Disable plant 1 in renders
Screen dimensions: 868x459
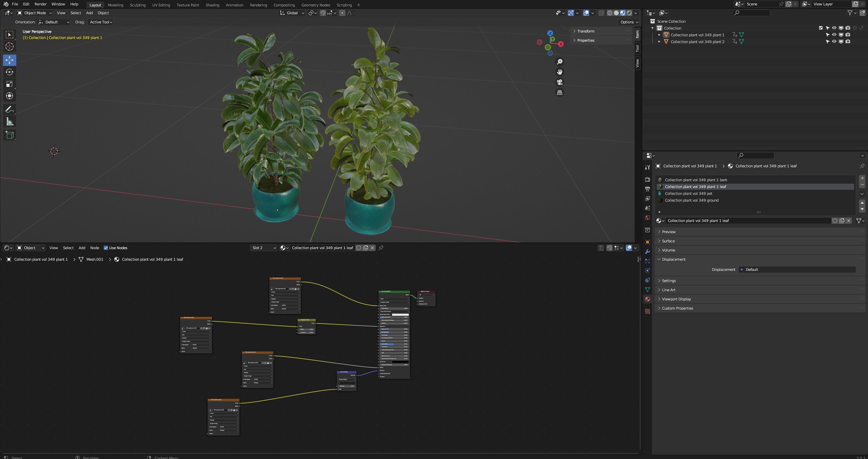pos(848,35)
